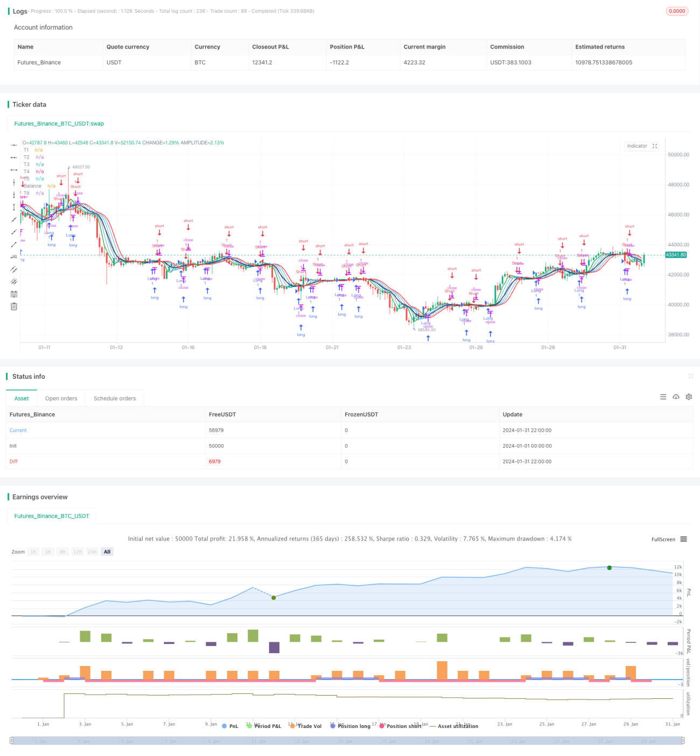Click the trash icon to remove drawings
Image resolution: width=700 pixels, height=756 pixels.
coord(14,306)
